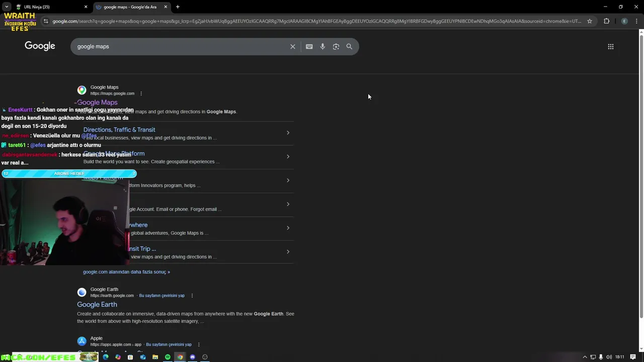Click the Google Earth favicon
644x362 pixels.
(x=82, y=292)
